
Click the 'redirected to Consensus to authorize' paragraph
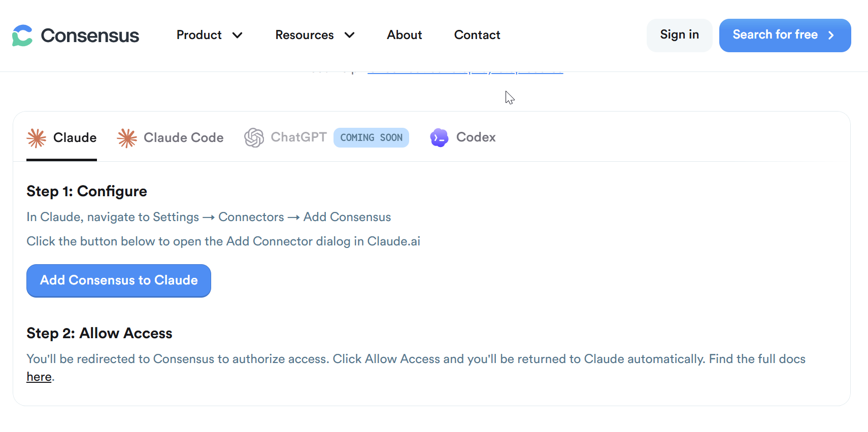[x=416, y=368]
